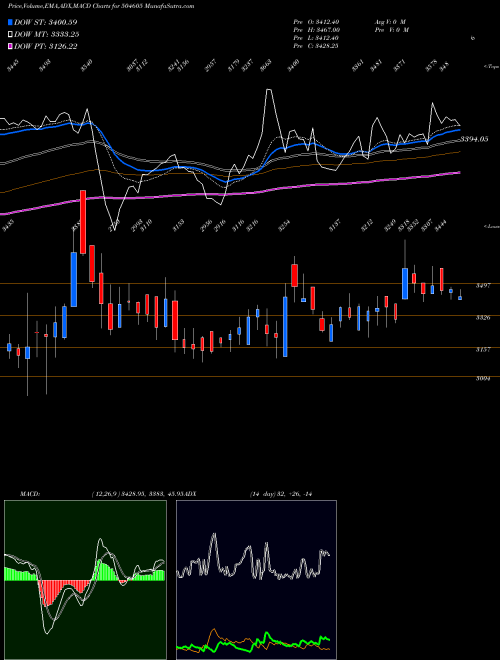500x660 pixels.
Task: Click the 'MACD:' panel label
Action: click(x=30, y=494)
